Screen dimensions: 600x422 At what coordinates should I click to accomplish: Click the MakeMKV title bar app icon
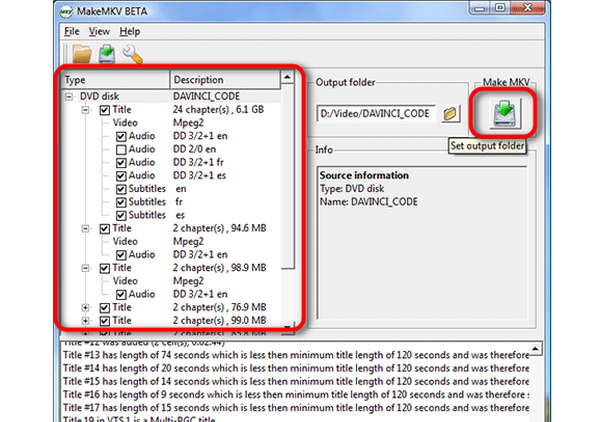[66, 12]
